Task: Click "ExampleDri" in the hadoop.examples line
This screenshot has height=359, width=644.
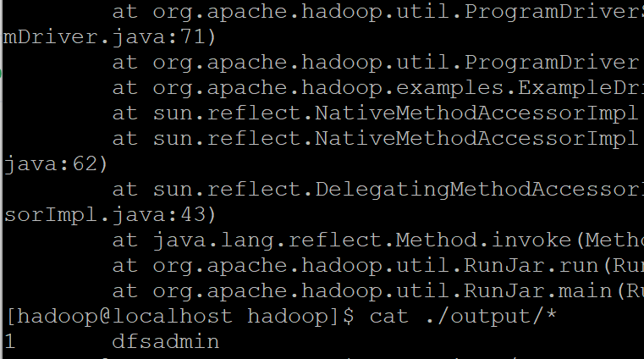Action: tap(581, 88)
